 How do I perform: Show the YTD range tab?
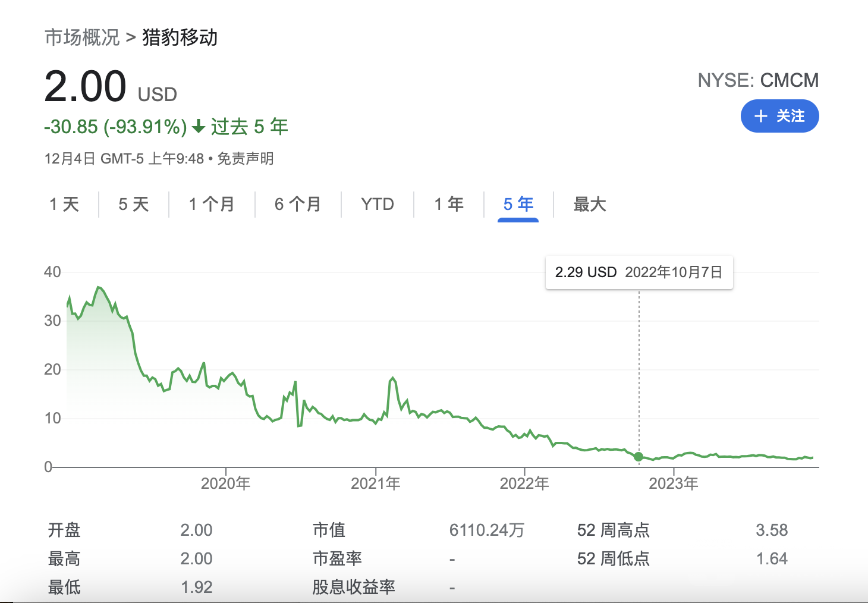point(378,205)
